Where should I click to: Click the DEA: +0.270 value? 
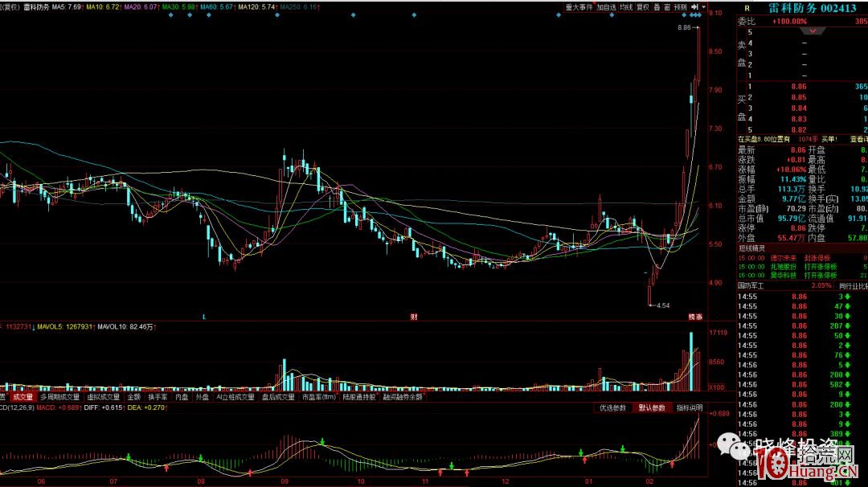coord(147,408)
